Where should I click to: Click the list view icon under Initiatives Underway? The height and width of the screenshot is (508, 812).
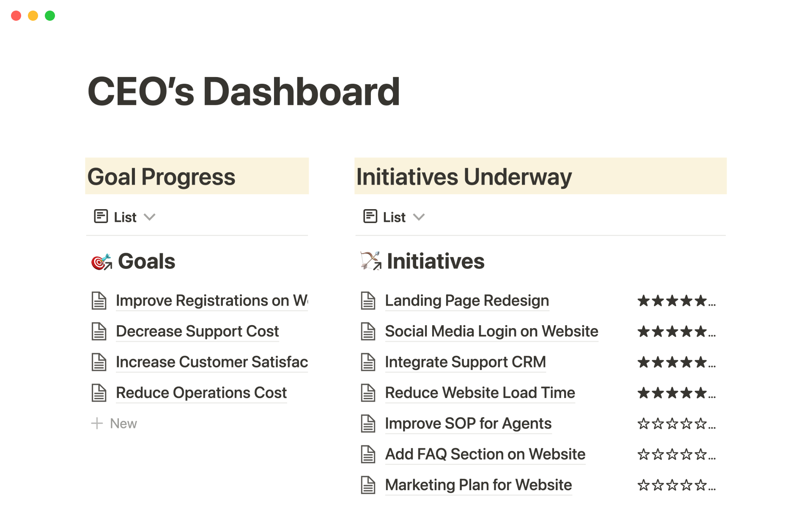[370, 216]
